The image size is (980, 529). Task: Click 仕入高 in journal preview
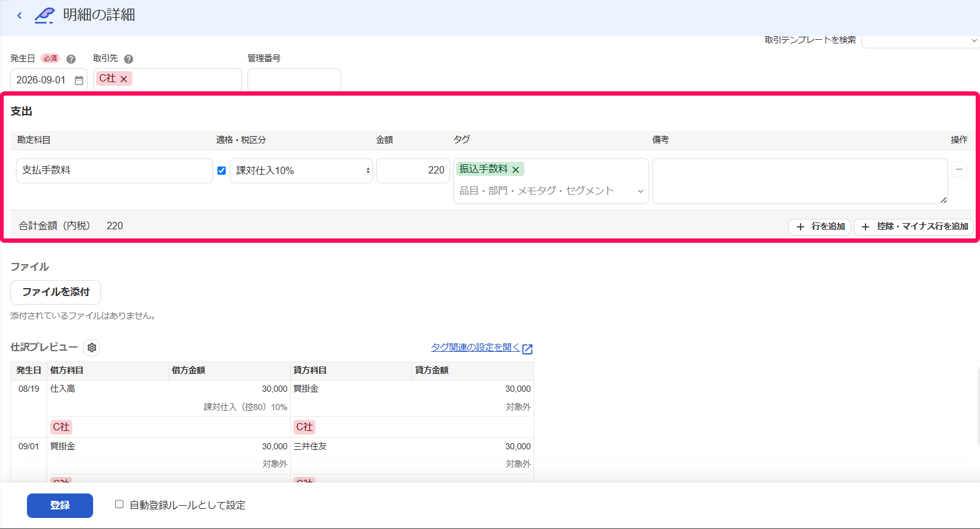(x=62, y=389)
